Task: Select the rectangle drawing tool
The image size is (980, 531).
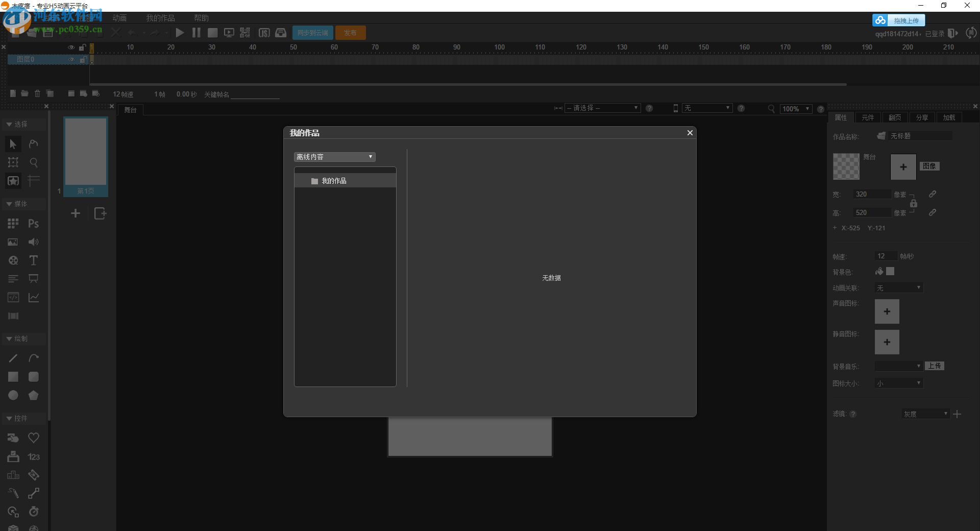Action: point(13,376)
